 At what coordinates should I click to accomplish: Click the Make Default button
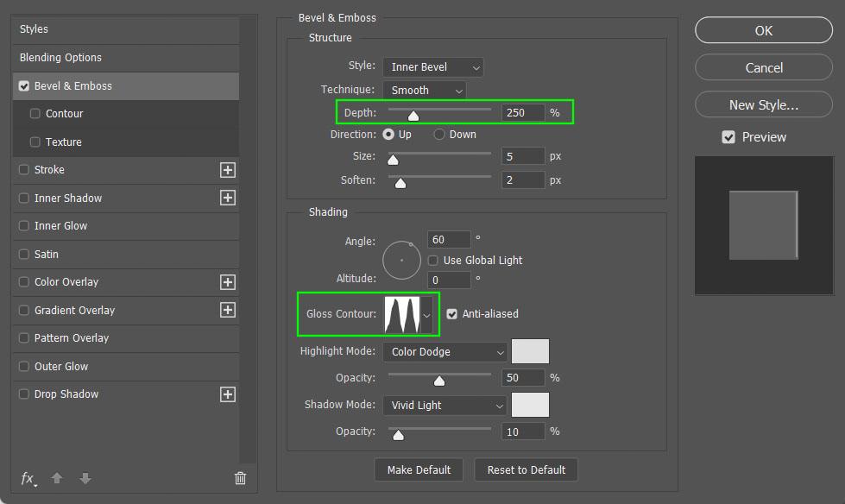[x=419, y=470]
